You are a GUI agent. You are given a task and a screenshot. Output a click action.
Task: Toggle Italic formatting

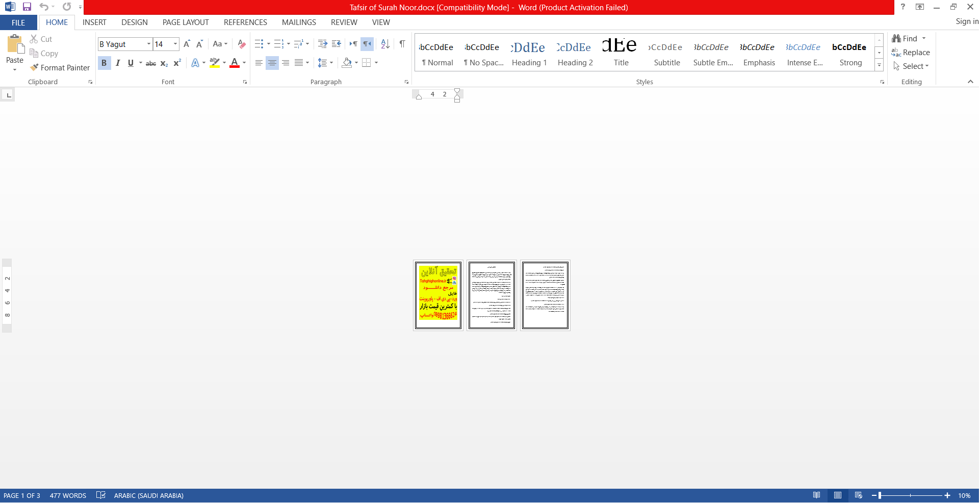pos(118,63)
